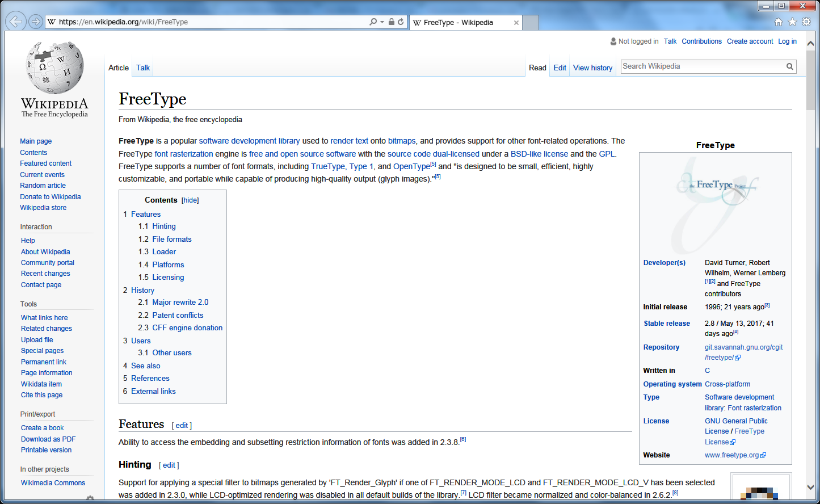Open Download as PDF link
This screenshot has height=504, width=820.
click(x=48, y=439)
